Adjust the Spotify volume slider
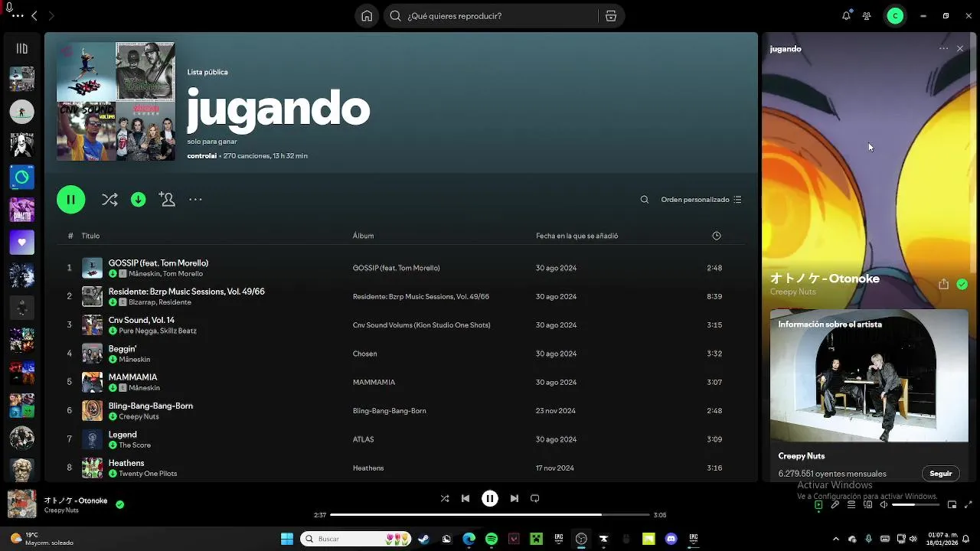980x551 pixels. click(915, 505)
